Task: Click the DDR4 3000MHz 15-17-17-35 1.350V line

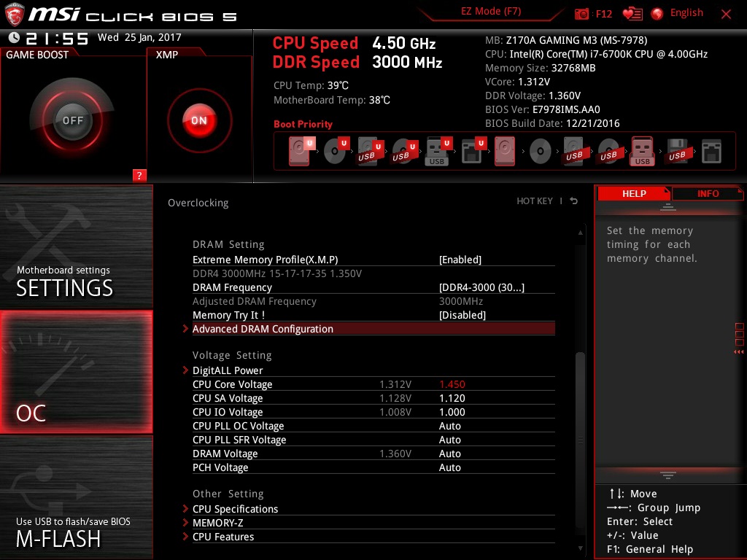Action: pos(276,273)
